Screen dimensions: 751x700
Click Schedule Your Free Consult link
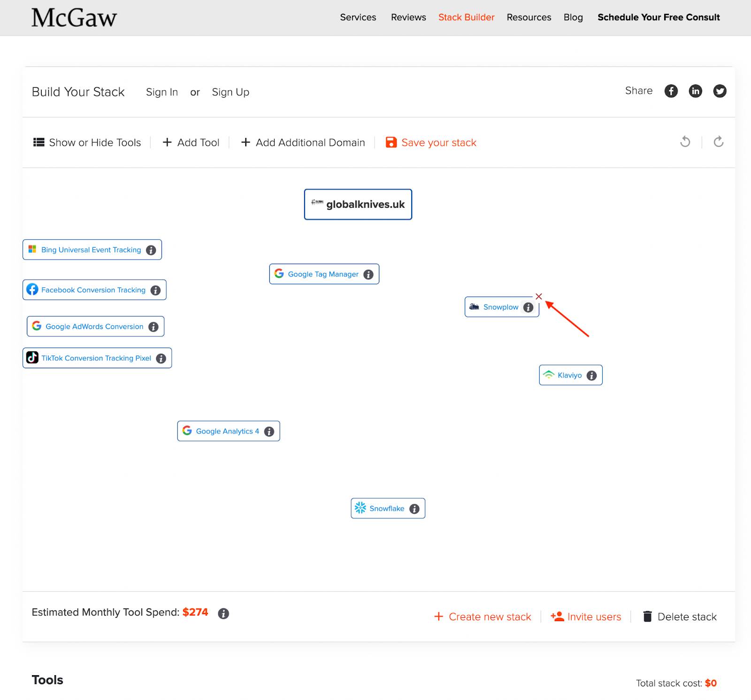tap(658, 17)
